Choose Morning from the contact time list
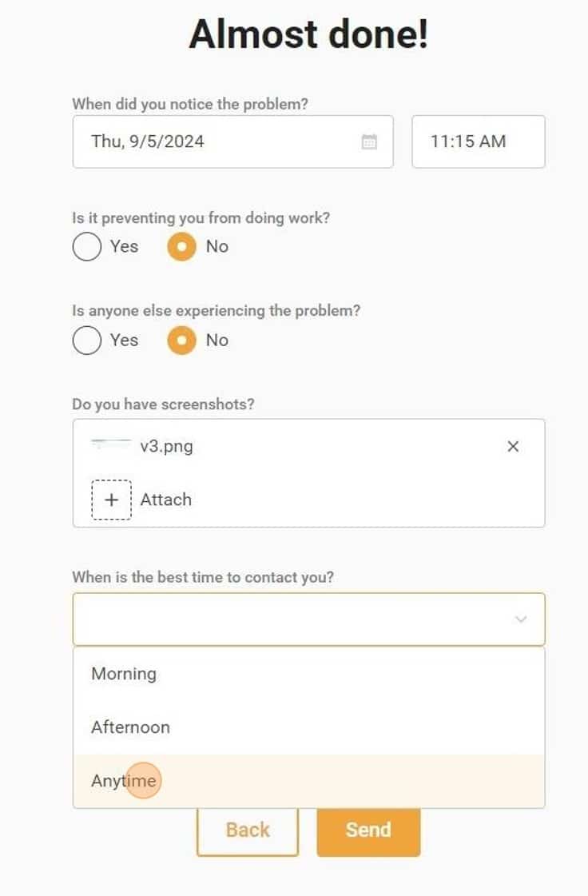The image size is (588, 896). tap(123, 674)
